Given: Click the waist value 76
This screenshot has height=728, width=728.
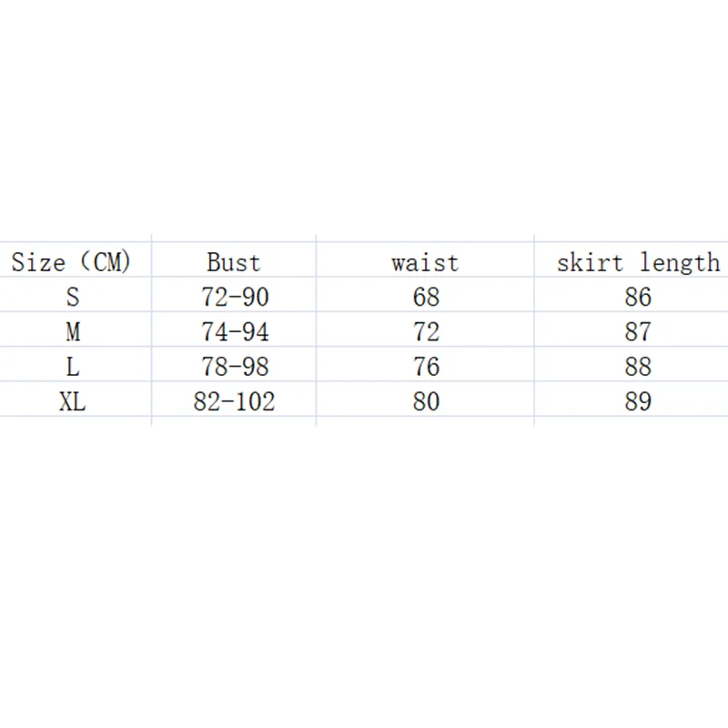Looking at the screenshot, I should (x=426, y=367).
